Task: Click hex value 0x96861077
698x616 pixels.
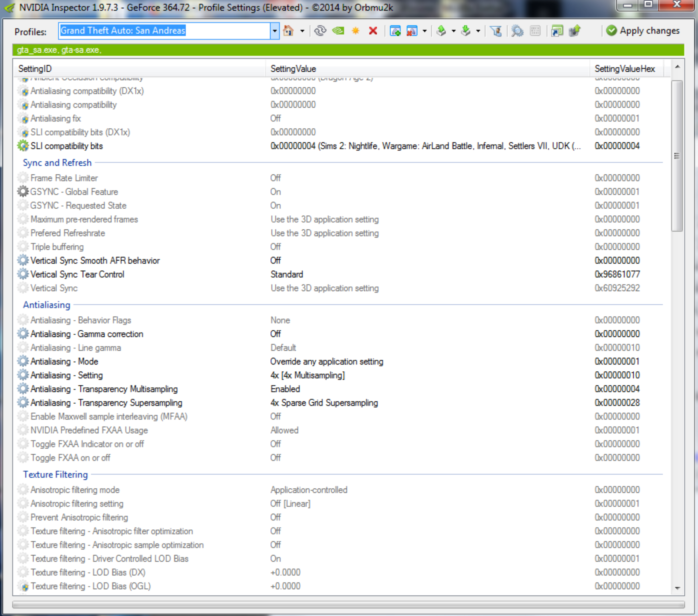Action: pos(617,274)
